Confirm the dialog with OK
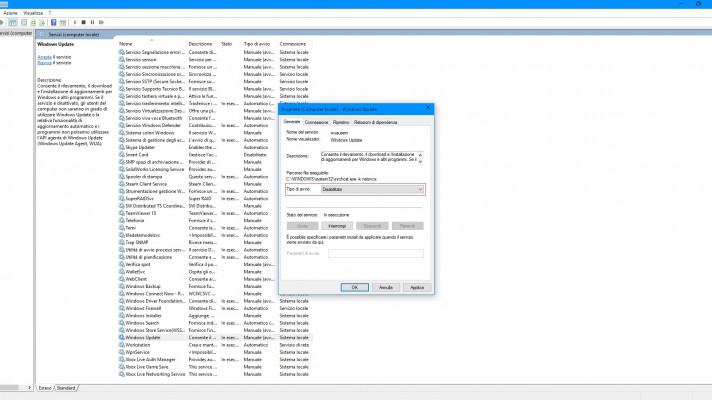This screenshot has width=712, height=400. [x=354, y=287]
